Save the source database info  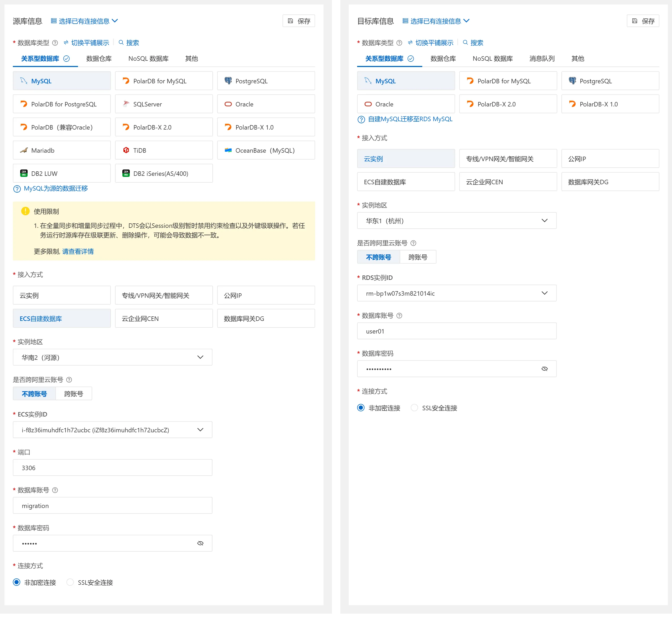tap(299, 21)
